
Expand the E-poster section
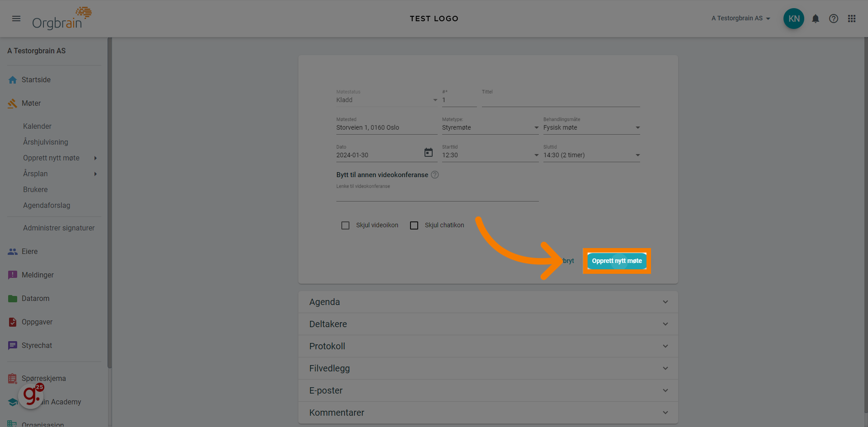(488, 390)
